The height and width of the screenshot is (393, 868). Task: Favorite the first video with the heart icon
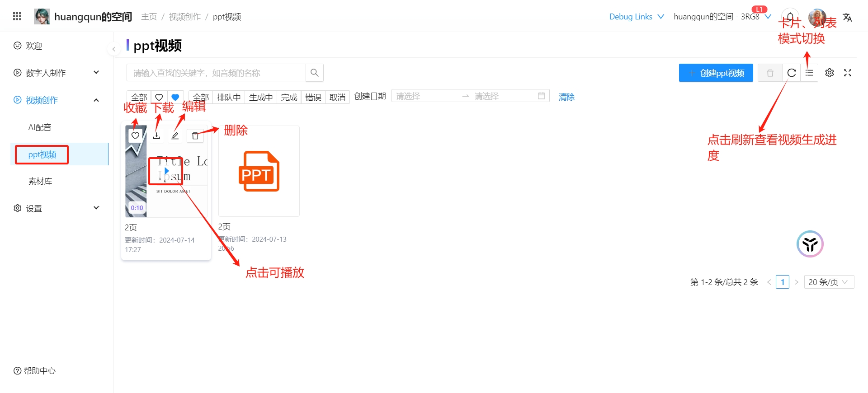pos(135,136)
